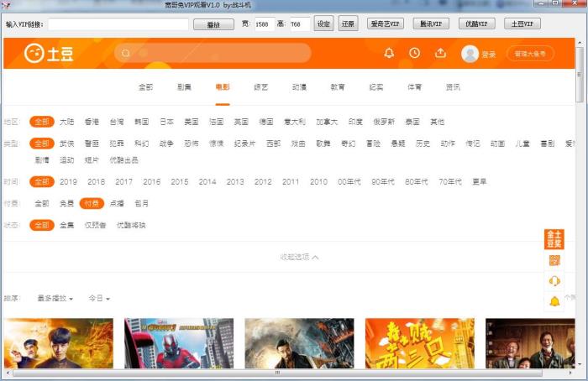588x381 pixels.
Task: Open the first movie thumbnail with dragon
Action: 59,343
